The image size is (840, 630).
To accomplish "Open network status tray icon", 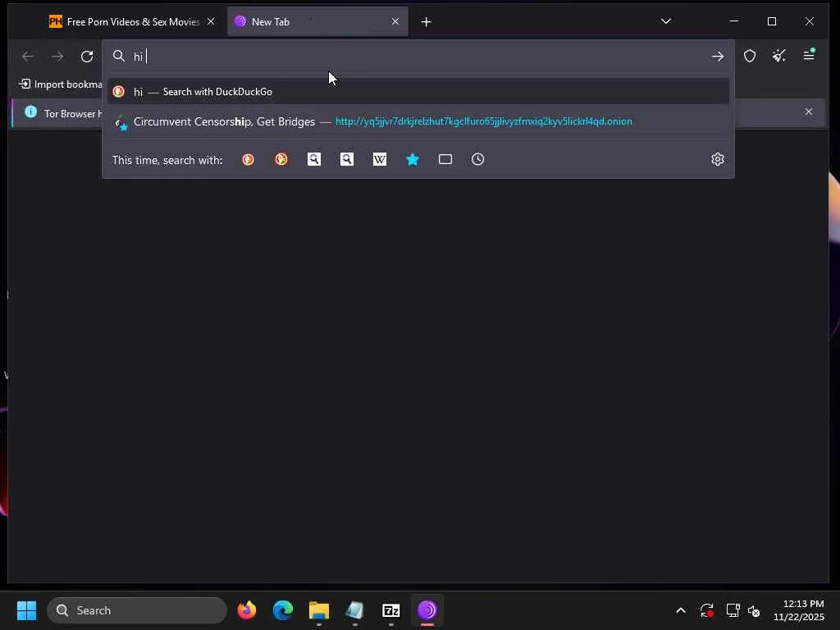I will point(733,610).
